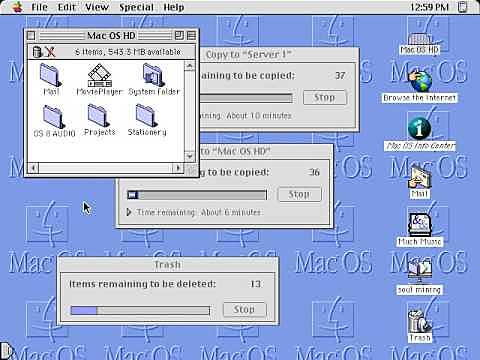480x360 pixels.
Task: Open the File menu
Action: click(39, 7)
